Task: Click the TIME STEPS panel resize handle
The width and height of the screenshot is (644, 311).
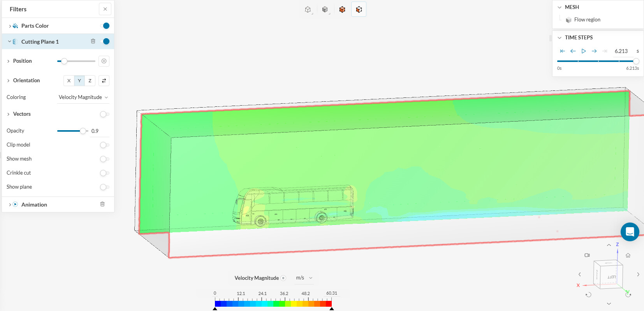Action: [x=551, y=38]
